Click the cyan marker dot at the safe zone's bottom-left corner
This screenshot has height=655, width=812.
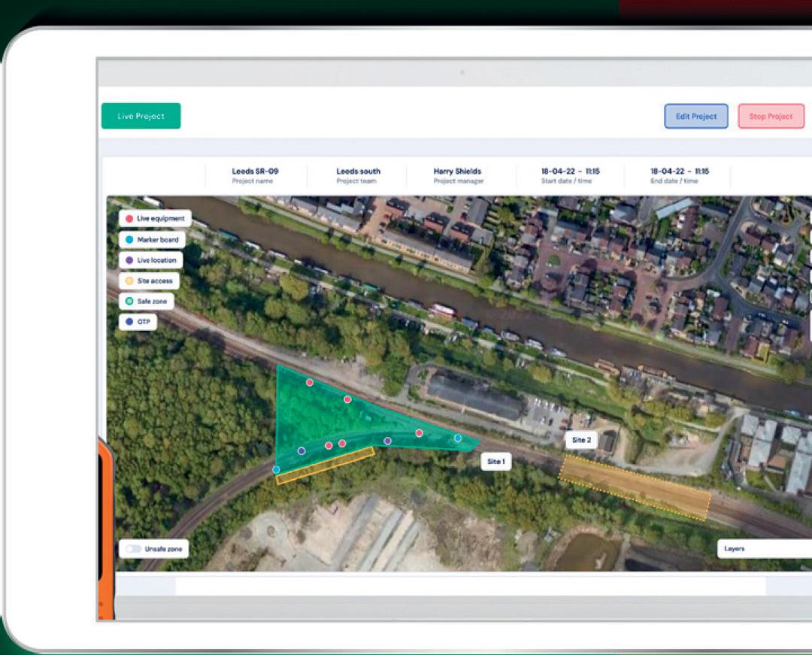pos(276,470)
